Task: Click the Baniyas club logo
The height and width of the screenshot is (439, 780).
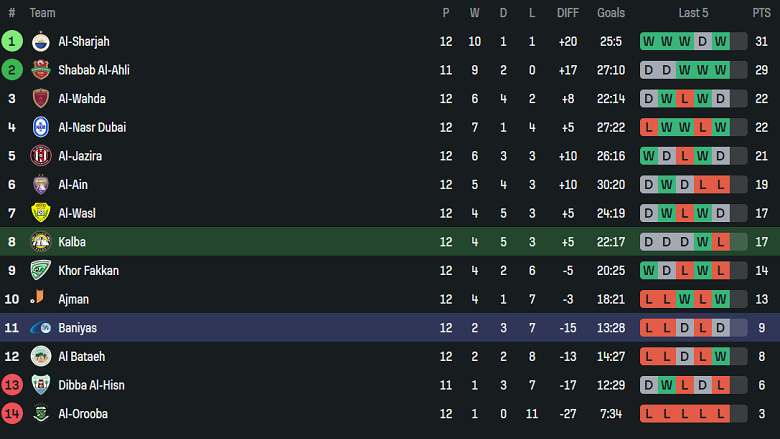Action: pos(40,328)
